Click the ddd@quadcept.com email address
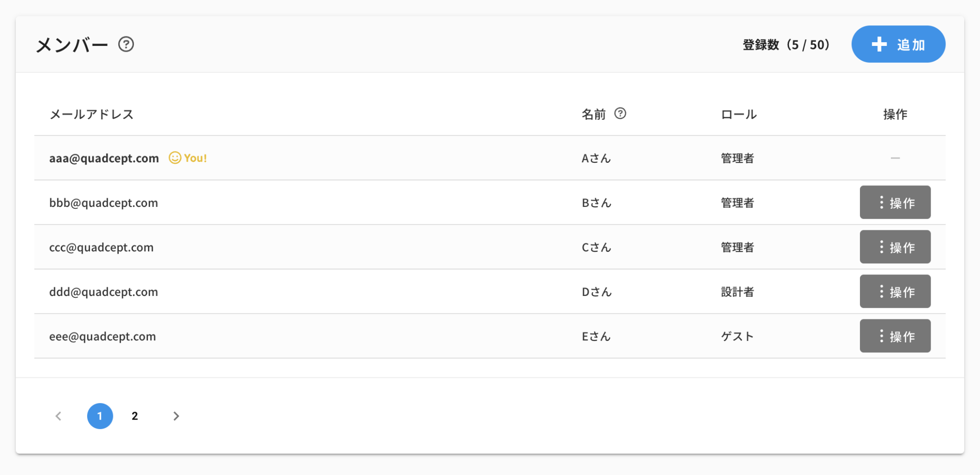The image size is (980, 475). (103, 292)
